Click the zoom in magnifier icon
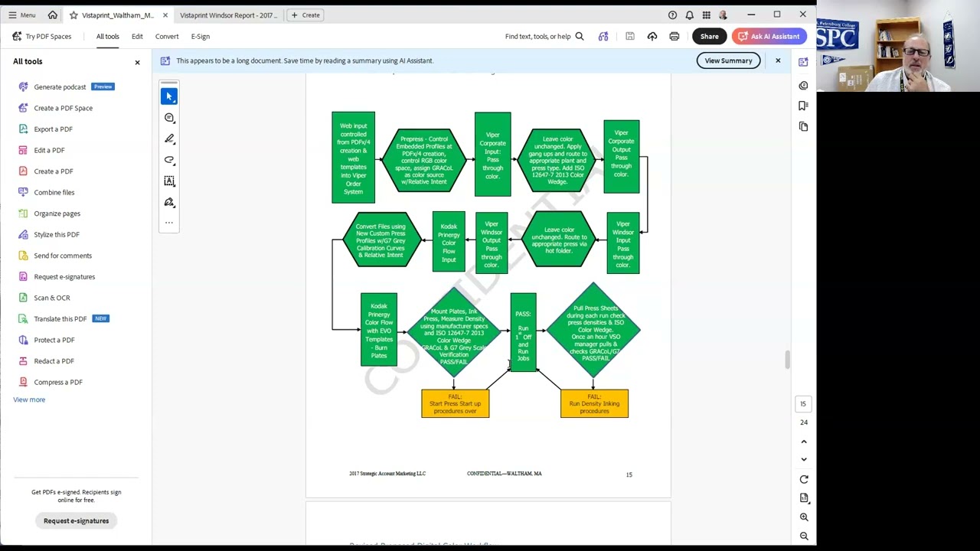This screenshot has height=551, width=980. 804,517
